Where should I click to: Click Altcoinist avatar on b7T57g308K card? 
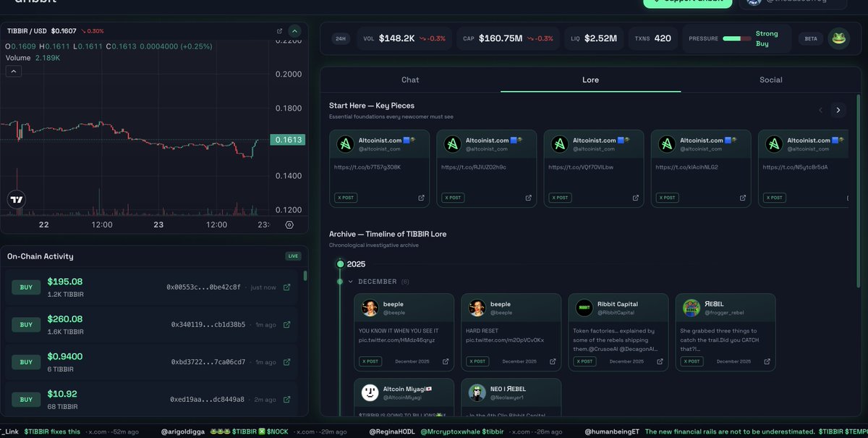point(345,144)
